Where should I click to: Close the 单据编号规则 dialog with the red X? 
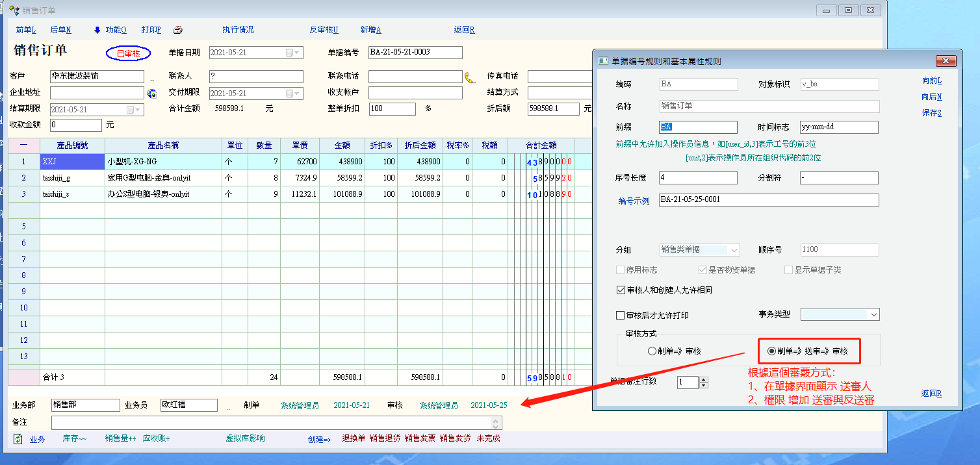[x=946, y=61]
